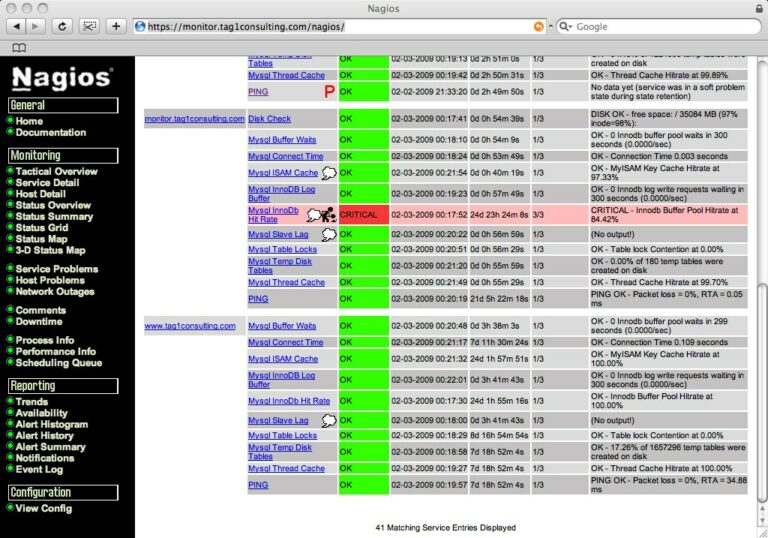Go back with the browser back arrow
768x538 pixels.
pos(16,26)
